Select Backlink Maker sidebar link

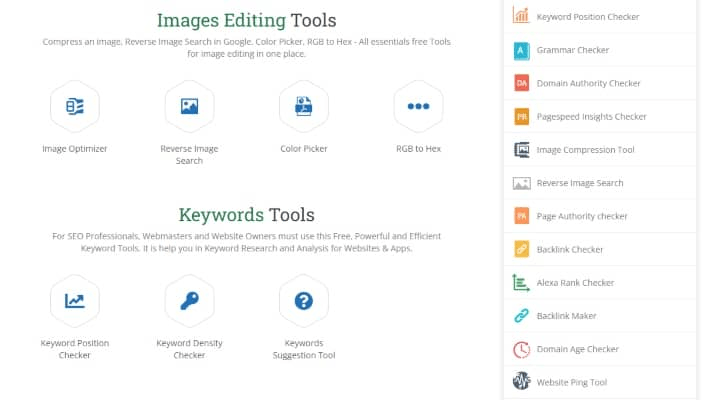point(566,316)
